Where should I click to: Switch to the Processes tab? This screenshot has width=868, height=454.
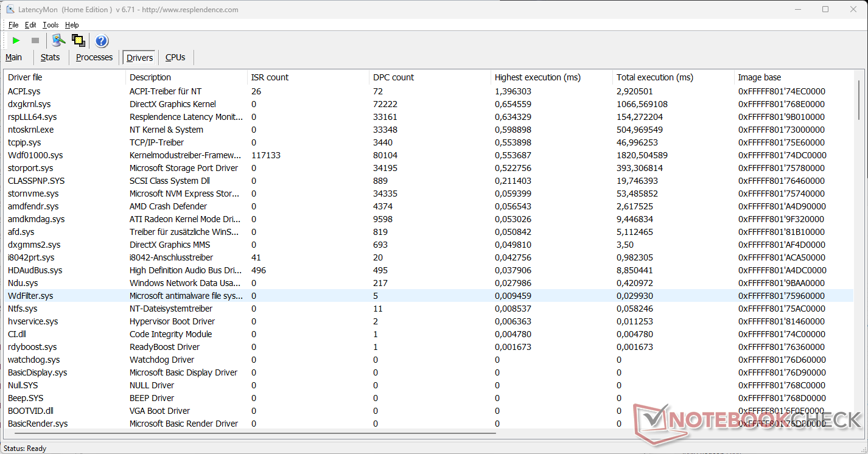(x=94, y=57)
